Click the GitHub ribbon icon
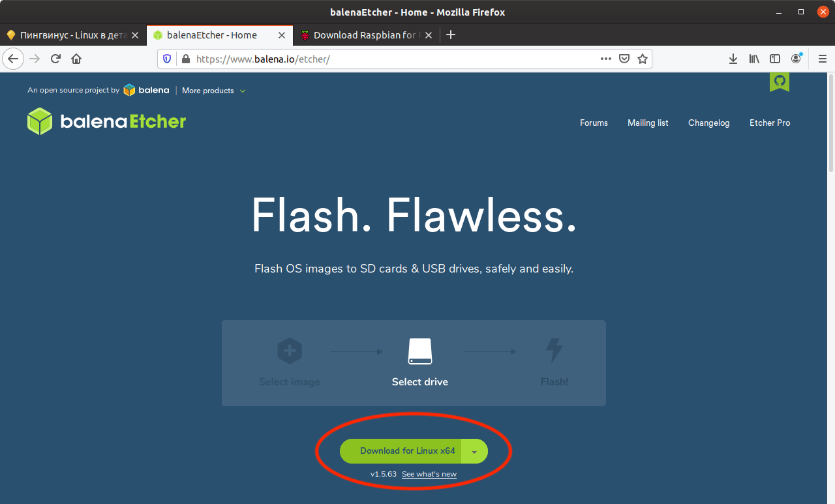 coord(779,82)
